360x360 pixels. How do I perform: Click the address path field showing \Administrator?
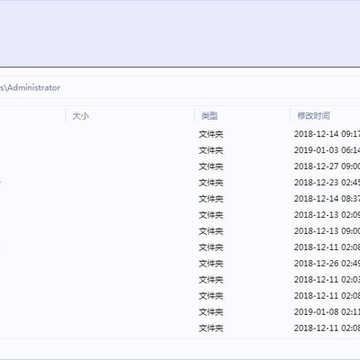pos(180,88)
